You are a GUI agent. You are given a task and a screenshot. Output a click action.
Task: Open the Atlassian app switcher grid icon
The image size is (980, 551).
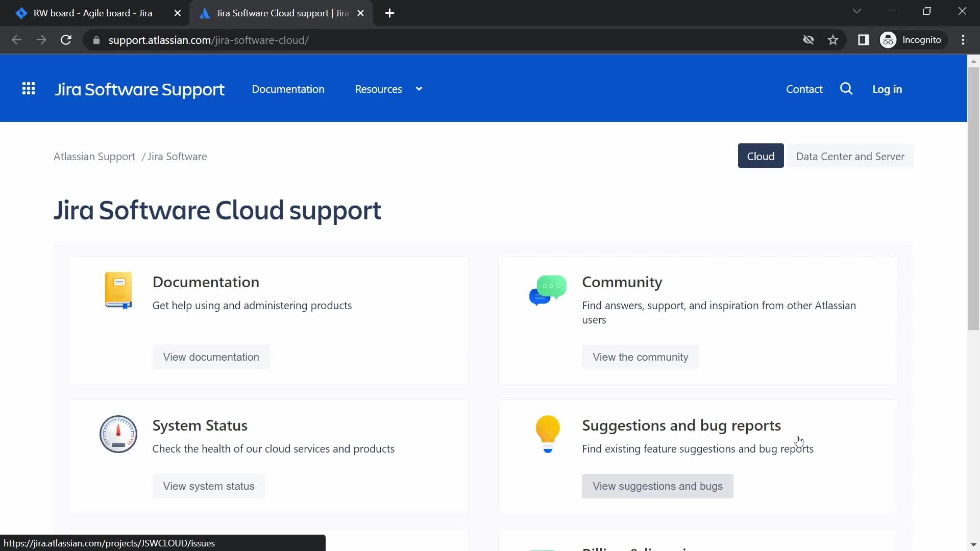tap(29, 89)
